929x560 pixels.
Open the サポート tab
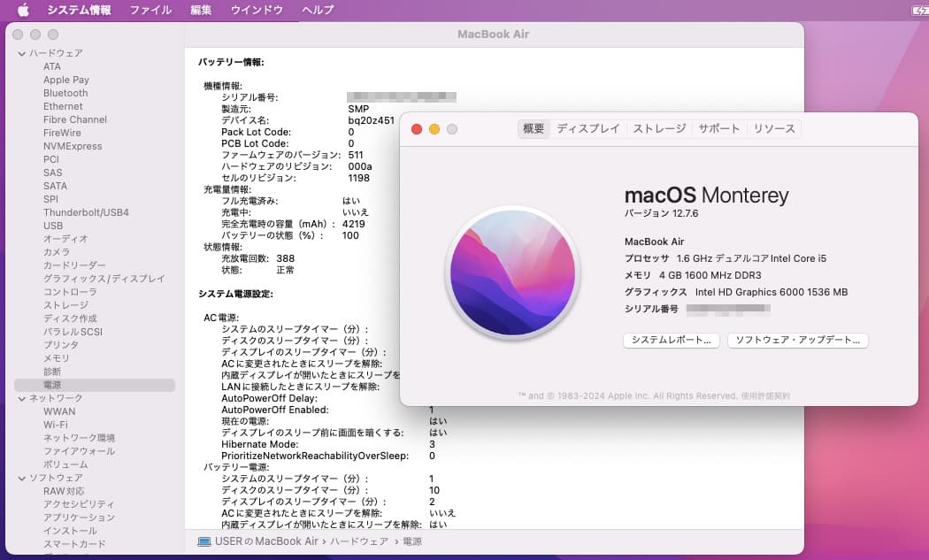tap(719, 127)
